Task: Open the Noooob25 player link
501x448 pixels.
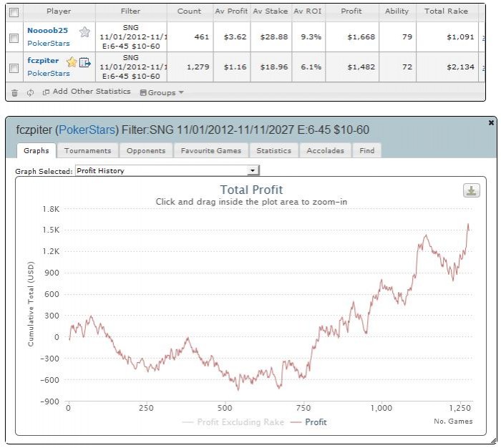Action: (48, 31)
